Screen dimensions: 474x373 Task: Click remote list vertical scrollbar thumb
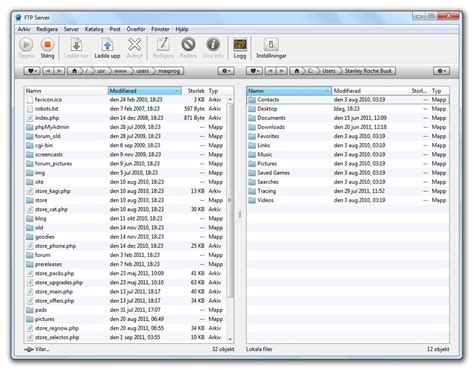point(230,200)
